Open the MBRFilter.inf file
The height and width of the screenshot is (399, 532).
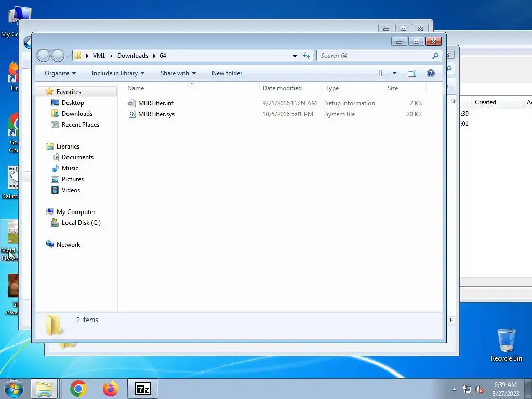click(155, 103)
